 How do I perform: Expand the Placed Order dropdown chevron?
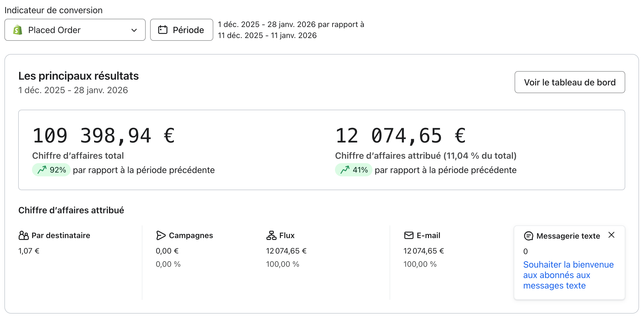point(134,30)
